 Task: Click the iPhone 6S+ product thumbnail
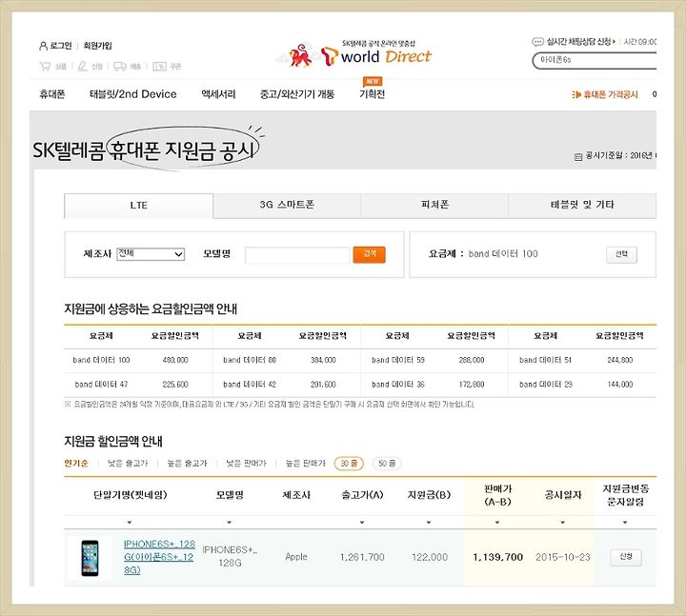point(91,558)
